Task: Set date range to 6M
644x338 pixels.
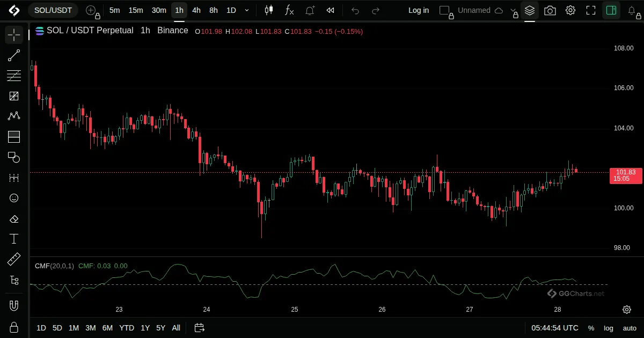Action: (x=107, y=328)
